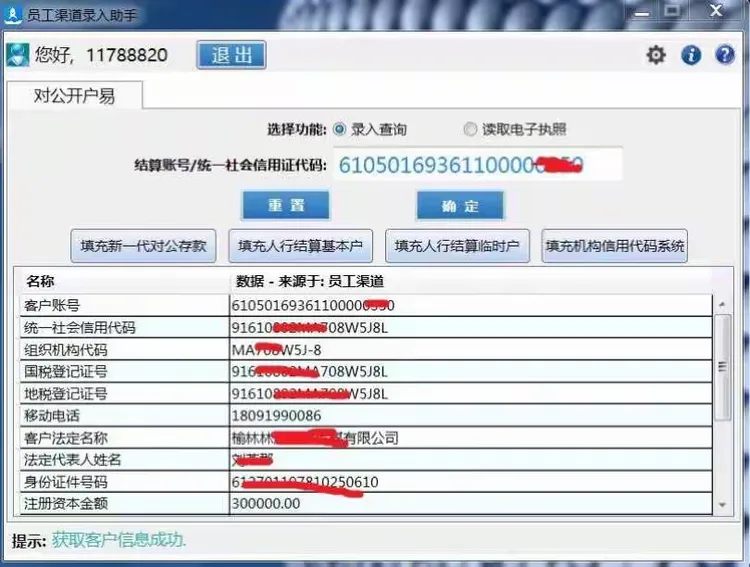The image size is (750, 567).
Task: Select the 读取电子执照 radio button
Action: pyautogui.click(x=470, y=129)
